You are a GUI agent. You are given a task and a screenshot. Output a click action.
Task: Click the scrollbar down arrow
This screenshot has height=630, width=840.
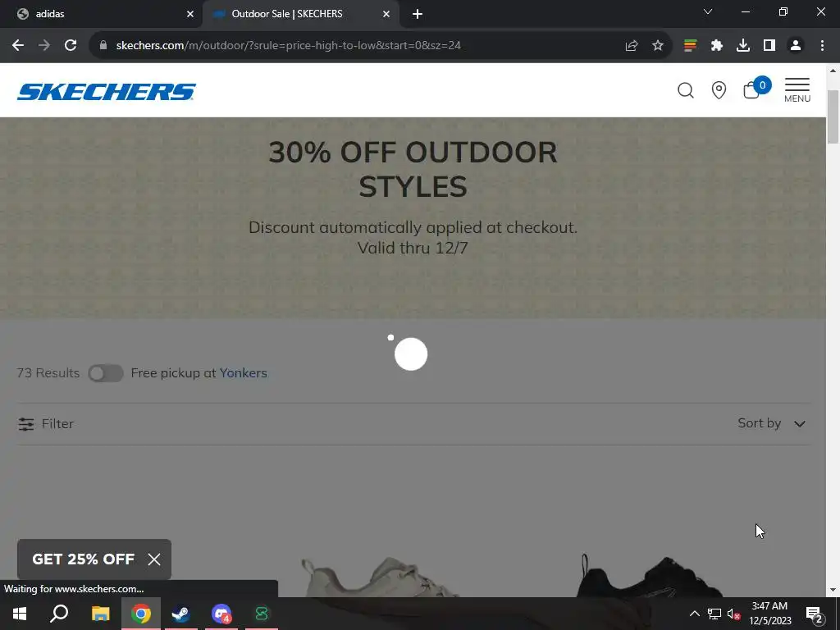pyautogui.click(x=833, y=591)
